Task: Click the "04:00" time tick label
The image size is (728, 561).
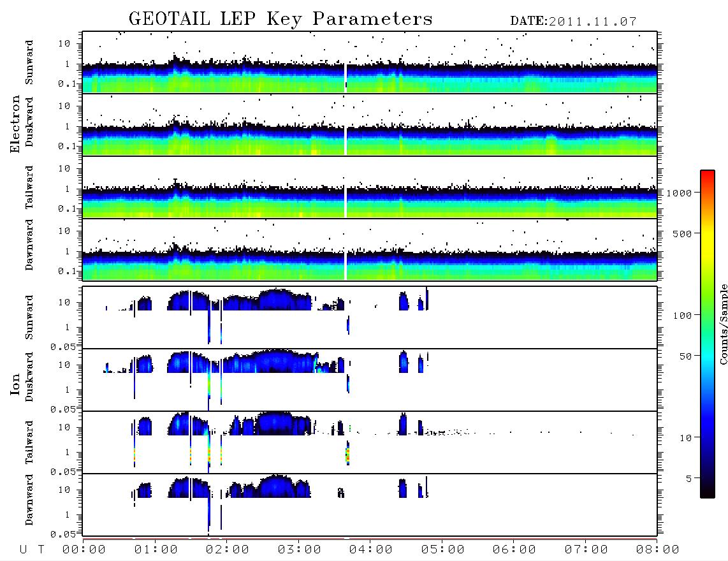Action: click(x=371, y=550)
